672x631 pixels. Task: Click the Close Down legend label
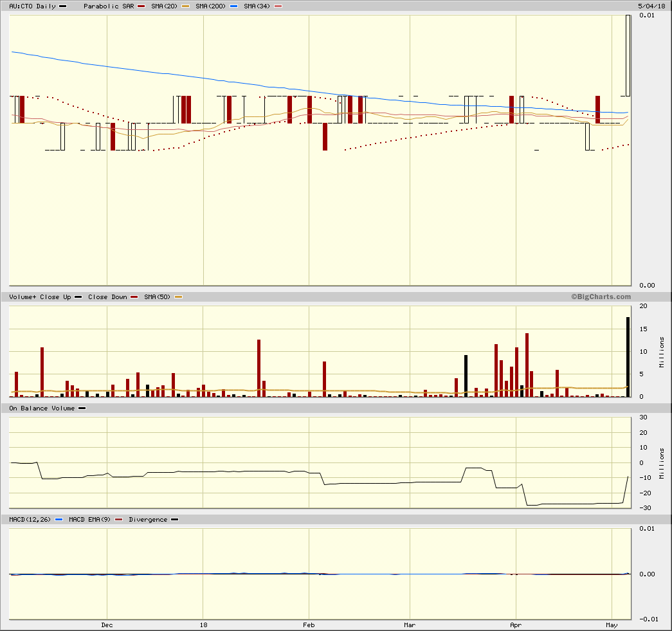pos(107,297)
